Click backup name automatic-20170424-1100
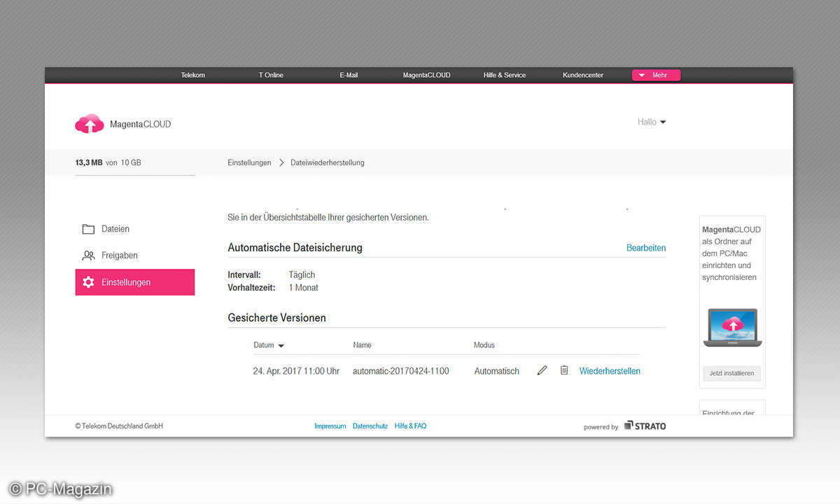 401,371
